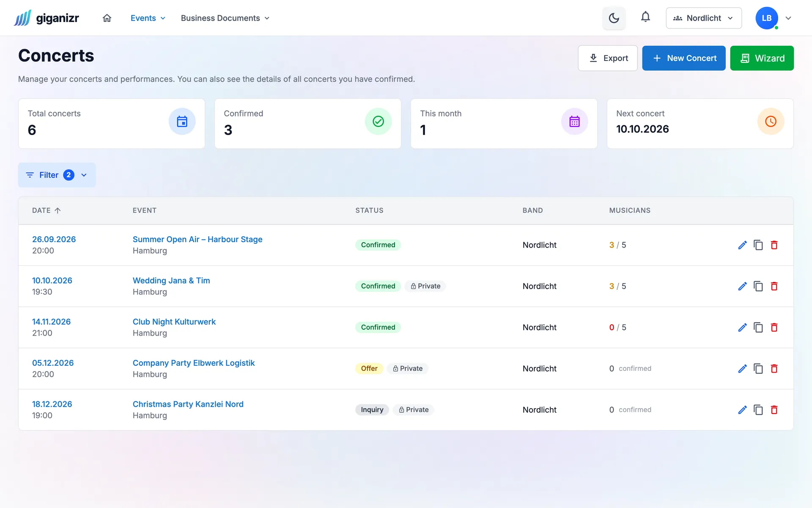
Task: Create a New Concert
Action: tap(684, 58)
